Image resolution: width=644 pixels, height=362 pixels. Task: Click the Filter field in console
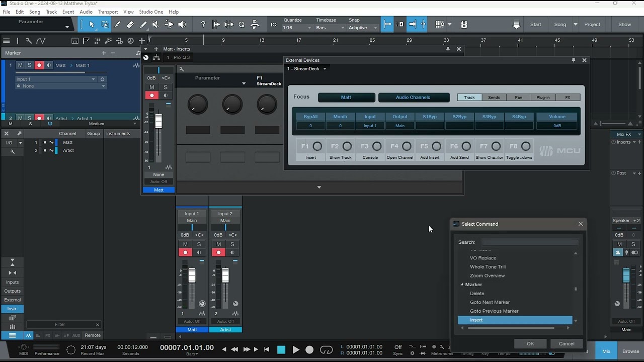(x=63, y=325)
